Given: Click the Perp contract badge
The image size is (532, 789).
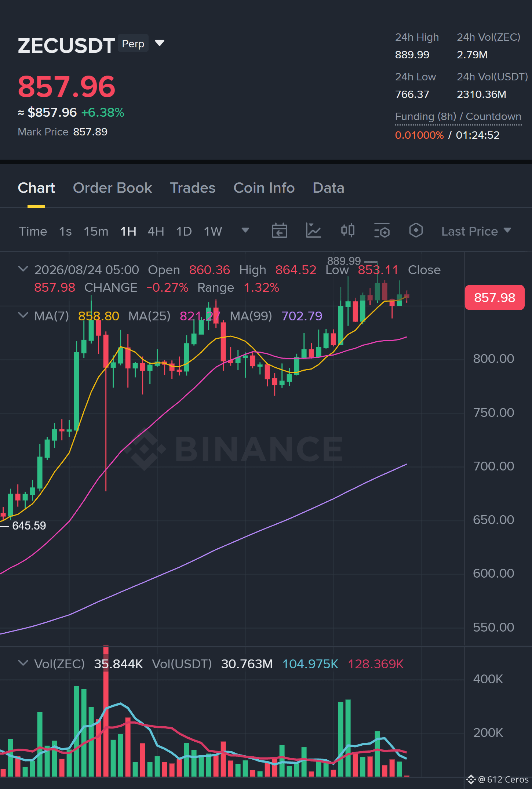Looking at the screenshot, I should (x=133, y=44).
